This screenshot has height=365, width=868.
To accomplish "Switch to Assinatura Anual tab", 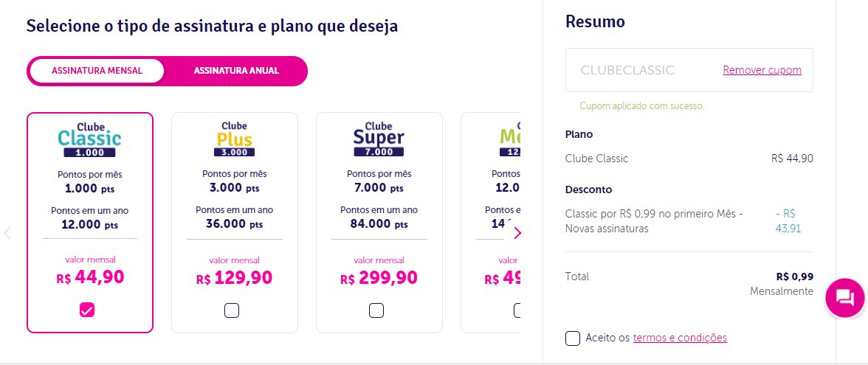I will click(236, 71).
